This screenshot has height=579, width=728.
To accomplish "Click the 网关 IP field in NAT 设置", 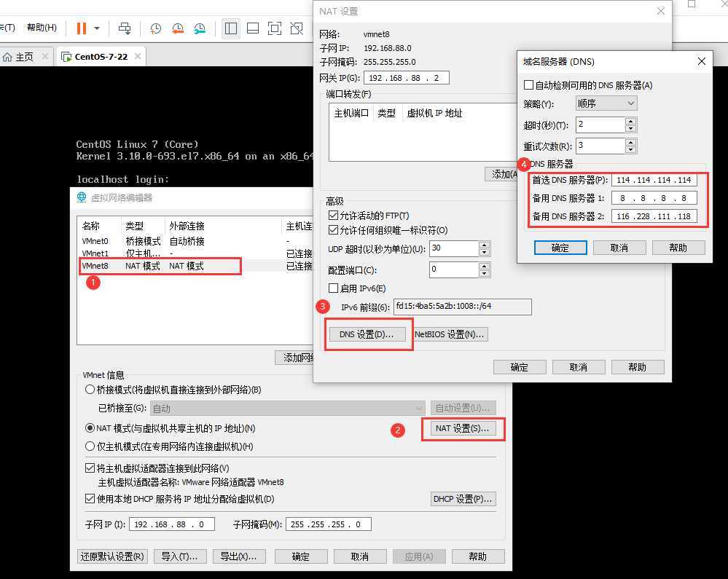I will point(406,78).
